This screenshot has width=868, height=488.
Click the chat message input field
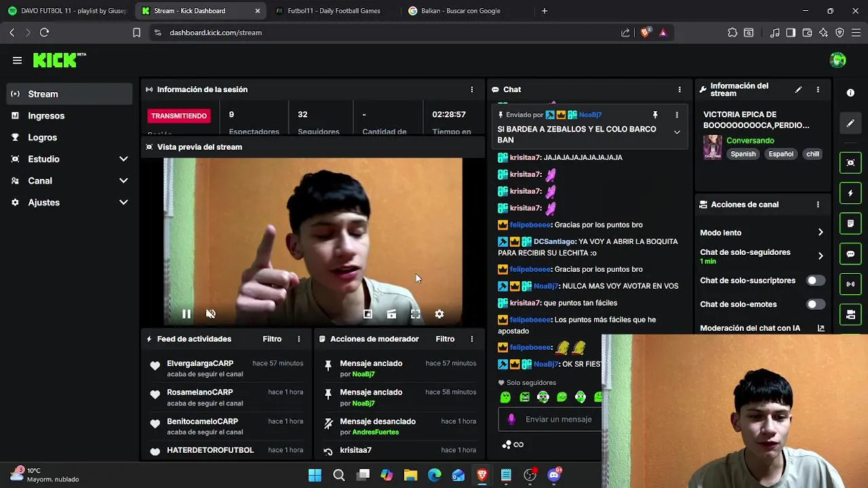pos(559,420)
